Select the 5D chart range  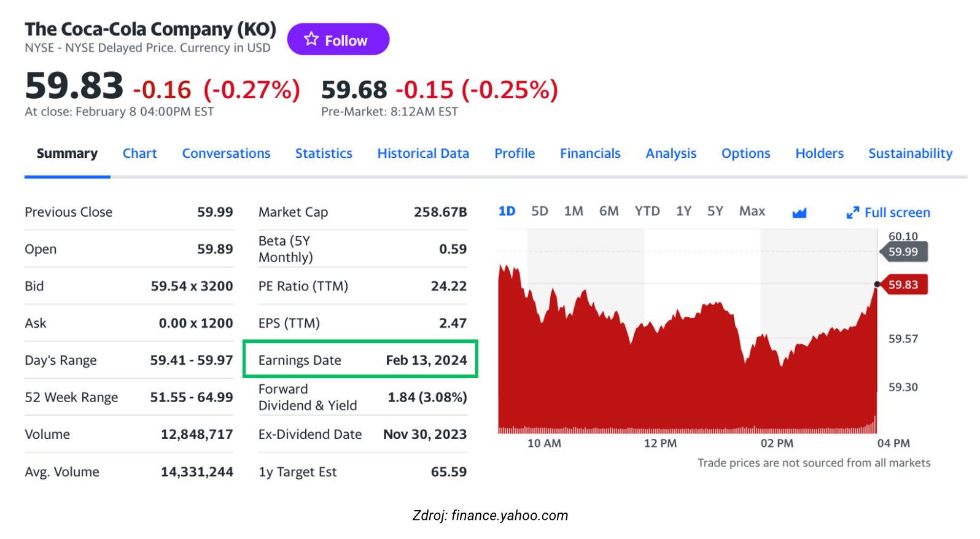[x=539, y=212]
